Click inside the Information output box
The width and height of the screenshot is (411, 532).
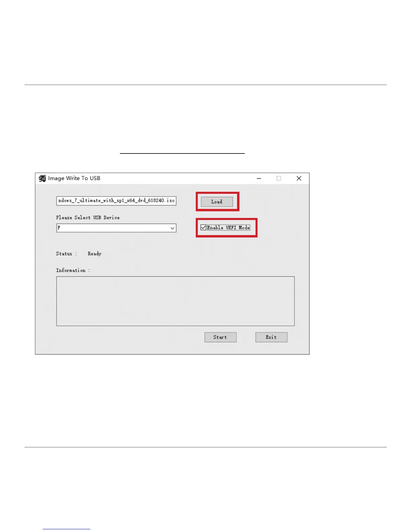[x=175, y=301]
